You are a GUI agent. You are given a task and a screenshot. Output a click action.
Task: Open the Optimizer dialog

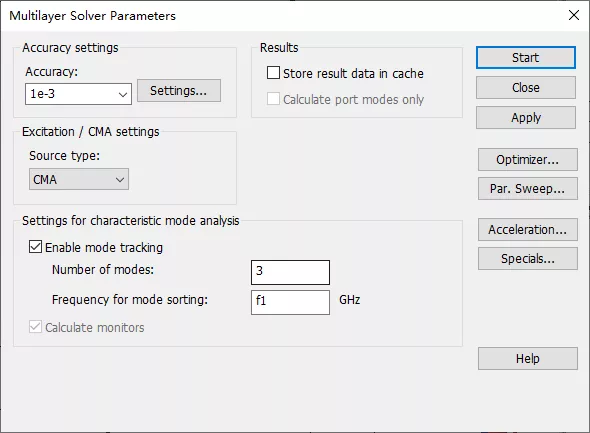coord(528,160)
